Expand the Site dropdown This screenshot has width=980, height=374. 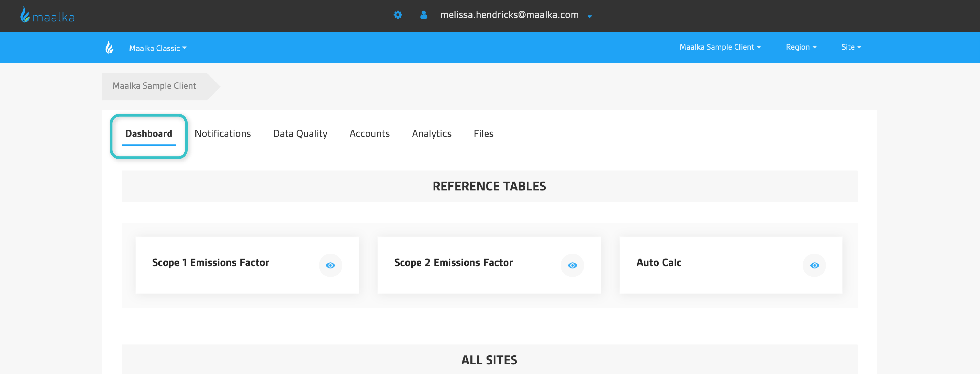click(851, 47)
